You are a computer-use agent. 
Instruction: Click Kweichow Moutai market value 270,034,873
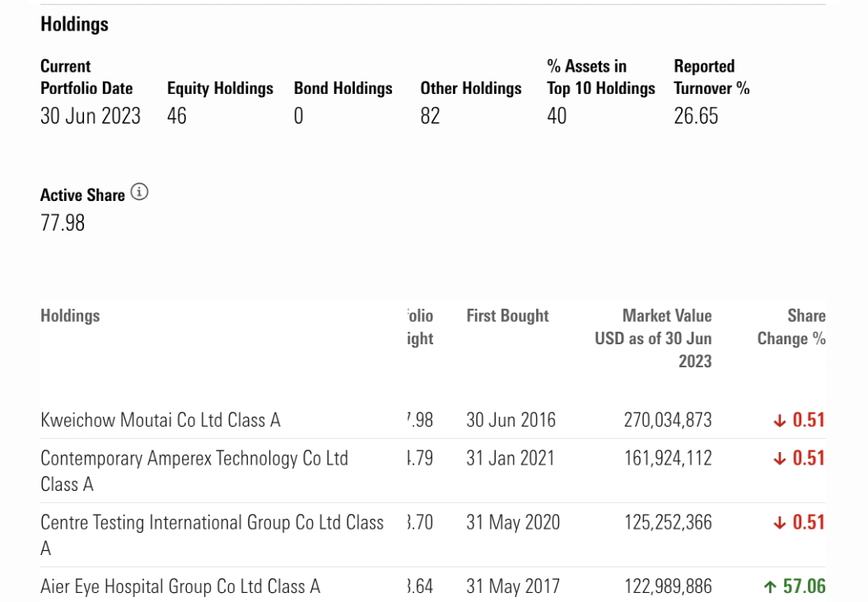[x=668, y=420]
